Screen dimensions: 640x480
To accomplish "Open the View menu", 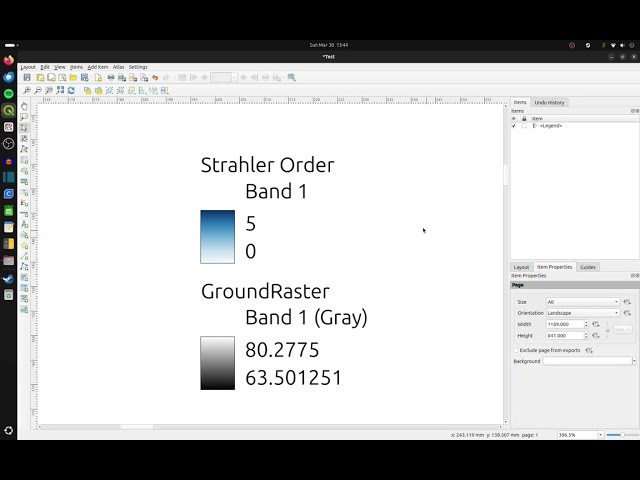I will click(60, 67).
